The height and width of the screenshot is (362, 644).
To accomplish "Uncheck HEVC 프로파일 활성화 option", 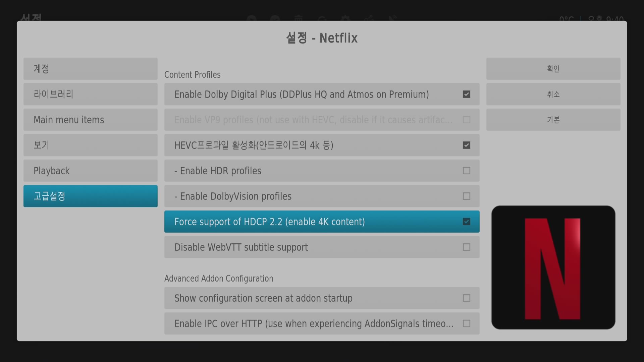I will (x=466, y=145).
